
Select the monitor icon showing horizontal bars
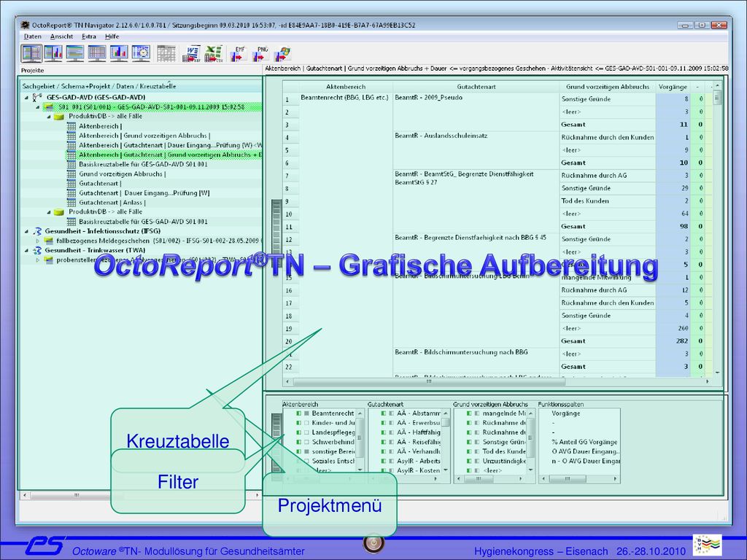tap(75, 53)
